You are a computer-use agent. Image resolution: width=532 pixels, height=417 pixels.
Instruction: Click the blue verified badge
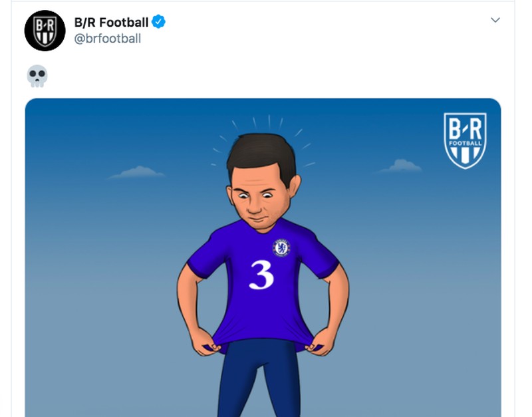click(x=158, y=22)
